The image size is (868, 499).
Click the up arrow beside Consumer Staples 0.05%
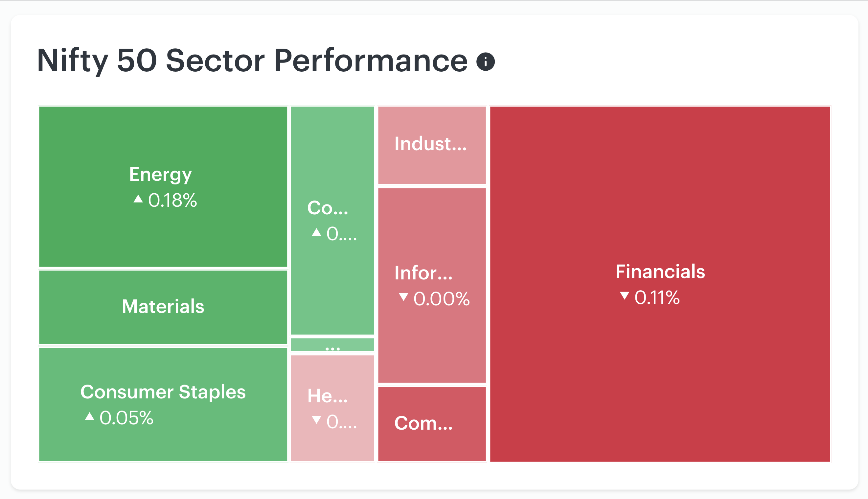pyautogui.click(x=89, y=416)
